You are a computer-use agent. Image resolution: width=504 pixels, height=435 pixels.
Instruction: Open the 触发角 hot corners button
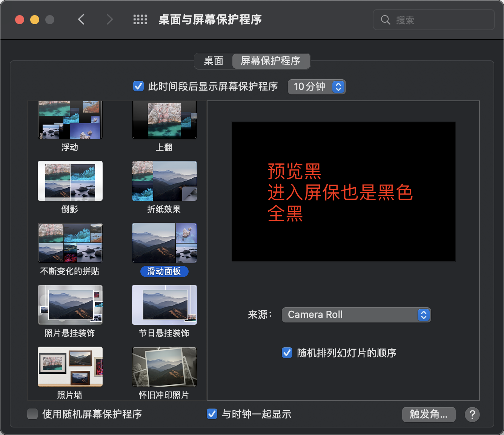pyautogui.click(x=429, y=415)
